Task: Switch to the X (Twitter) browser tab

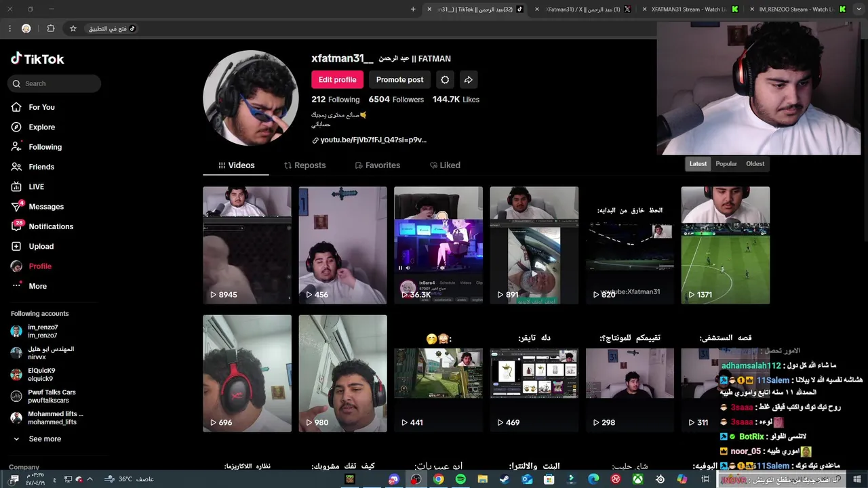Action: [583, 9]
